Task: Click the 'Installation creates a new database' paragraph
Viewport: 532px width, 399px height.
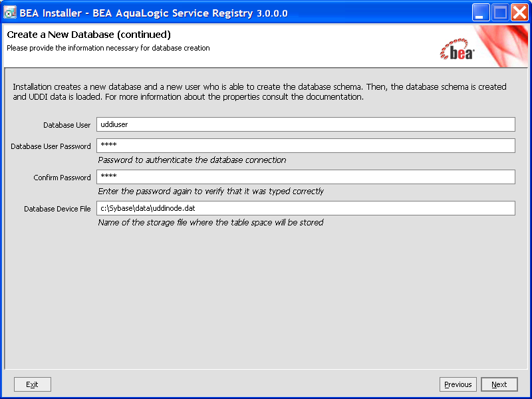Action: point(259,92)
